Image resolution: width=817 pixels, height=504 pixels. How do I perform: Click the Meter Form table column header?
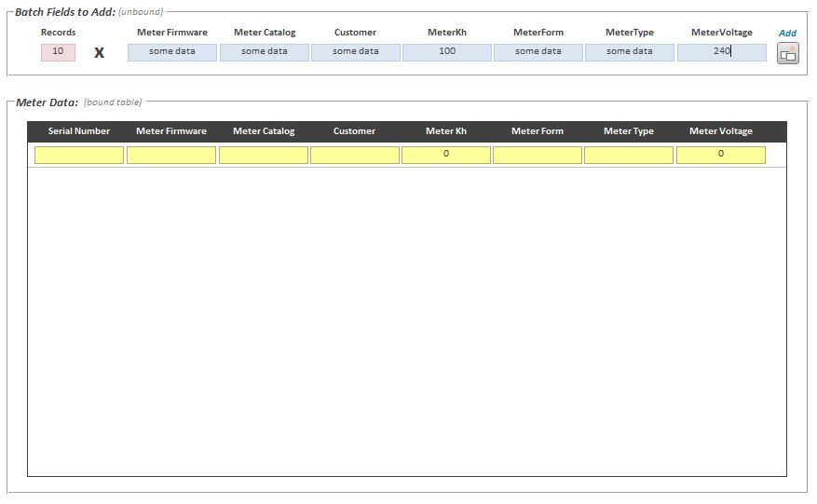pyautogui.click(x=538, y=131)
